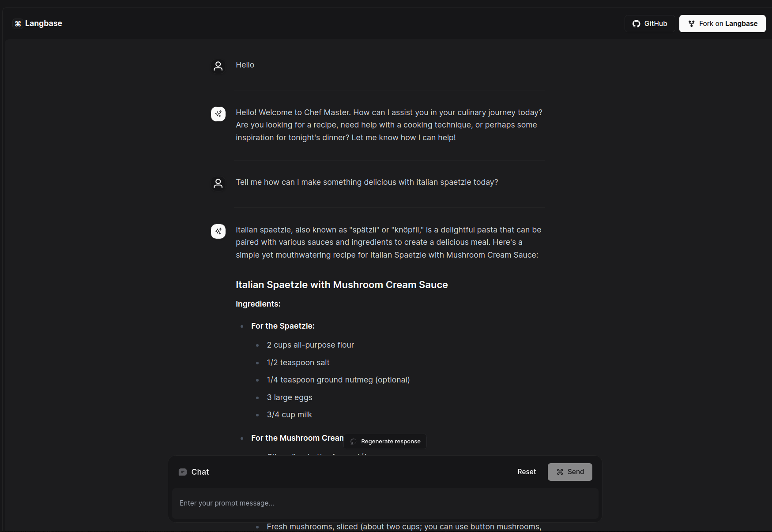Click assistant sparkle icon beside spaetzle recipe
772x532 pixels.
[x=218, y=231]
